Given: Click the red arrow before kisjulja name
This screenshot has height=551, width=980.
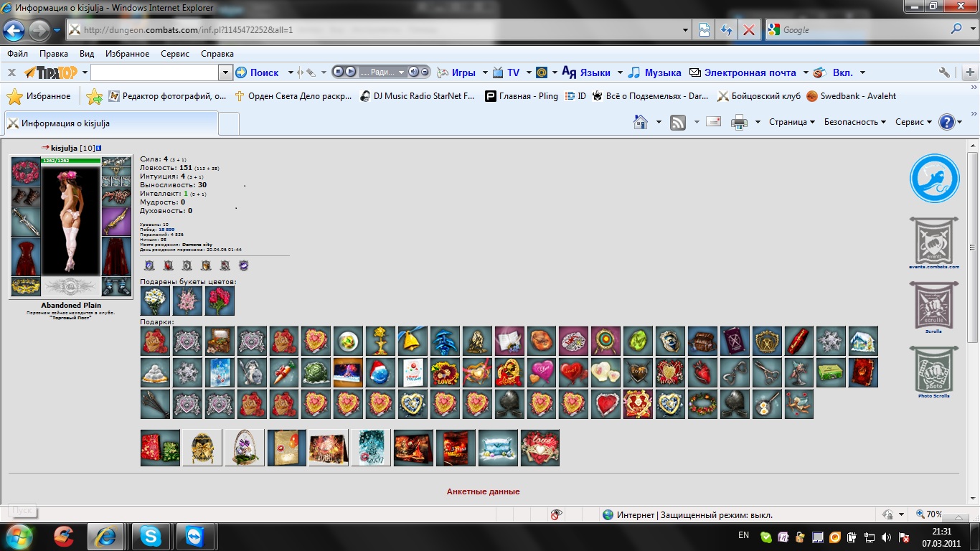Looking at the screenshot, I should pos(45,148).
